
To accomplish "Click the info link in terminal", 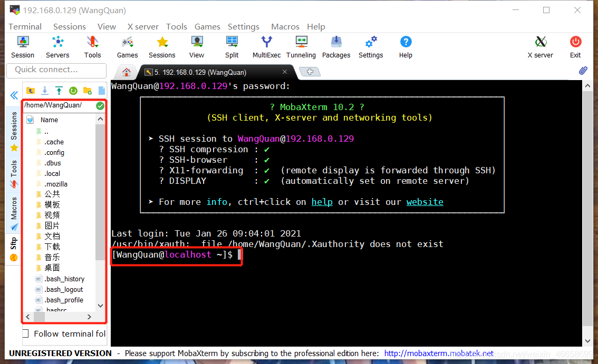I will 217,202.
